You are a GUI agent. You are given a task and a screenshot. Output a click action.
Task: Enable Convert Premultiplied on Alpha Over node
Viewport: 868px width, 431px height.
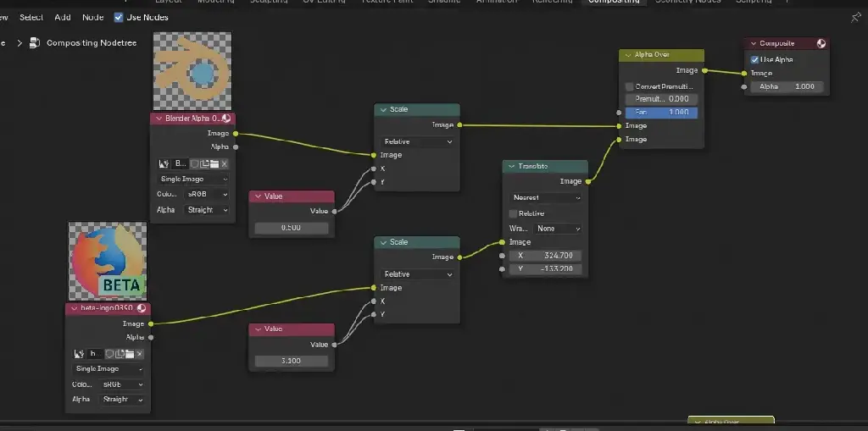pos(630,87)
